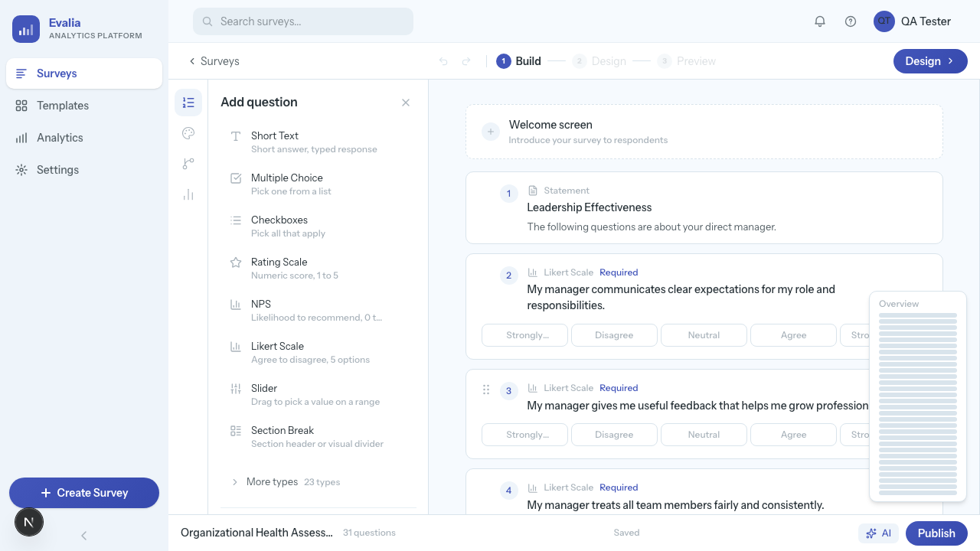The image size is (980, 551).
Task: Select the question list panel icon
Action: pos(188,103)
